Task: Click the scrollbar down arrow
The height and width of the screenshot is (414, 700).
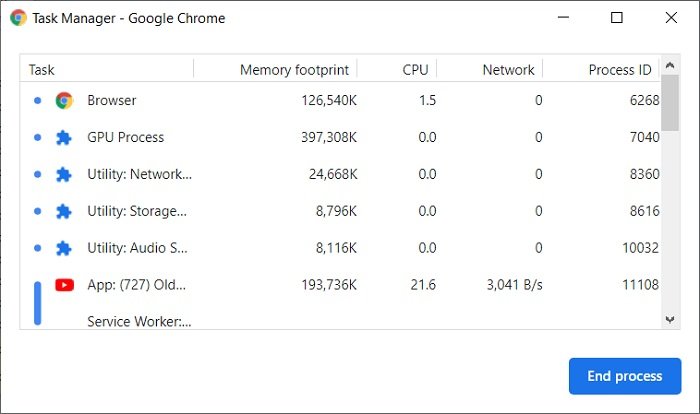Action: click(670, 320)
